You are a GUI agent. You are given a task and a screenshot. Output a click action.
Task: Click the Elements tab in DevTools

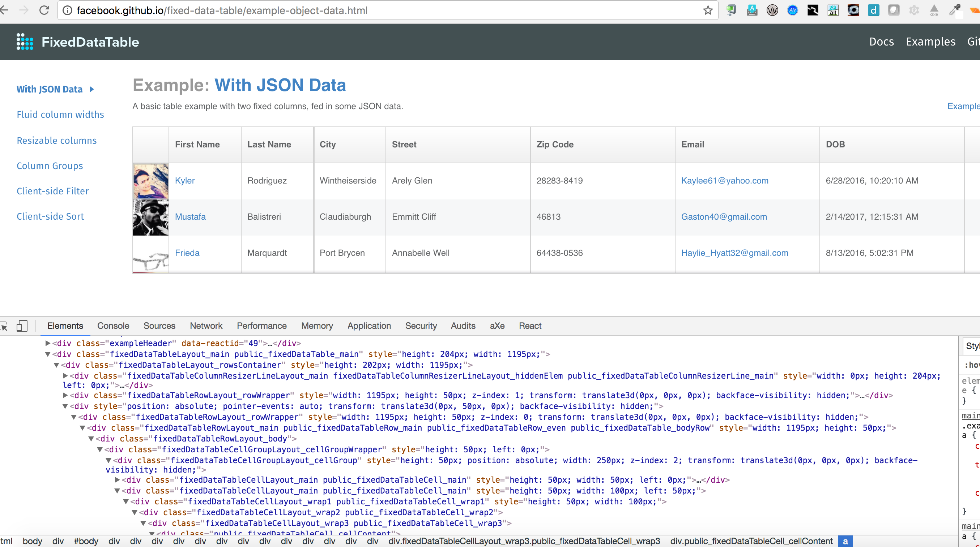pyautogui.click(x=65, y=326)
